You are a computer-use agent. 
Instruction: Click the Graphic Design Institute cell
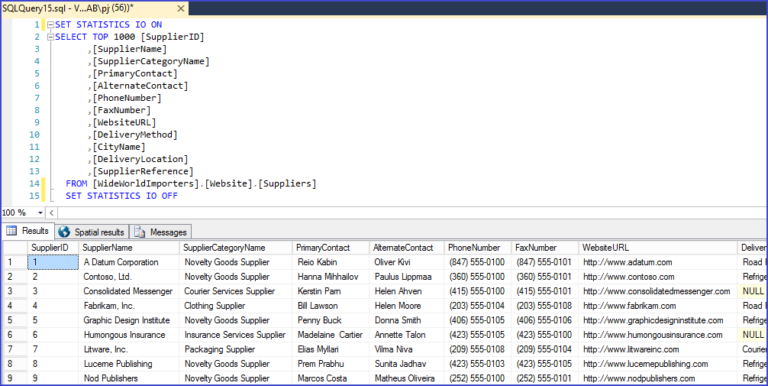(129, 320)
